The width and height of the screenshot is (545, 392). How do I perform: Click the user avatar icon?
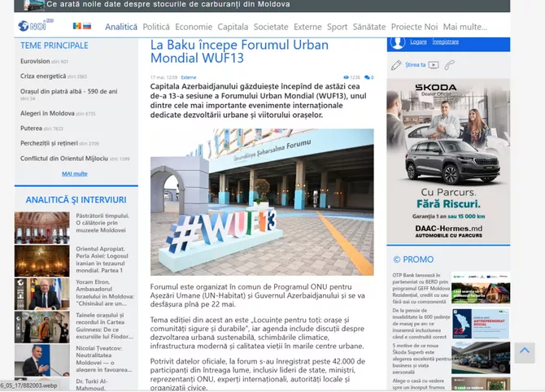pyautogui.click(x=397, y=42)
